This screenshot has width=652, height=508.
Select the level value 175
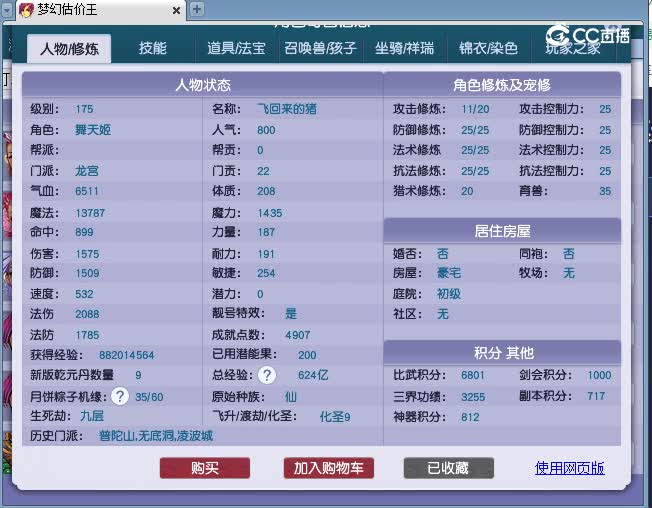point(84,109)
